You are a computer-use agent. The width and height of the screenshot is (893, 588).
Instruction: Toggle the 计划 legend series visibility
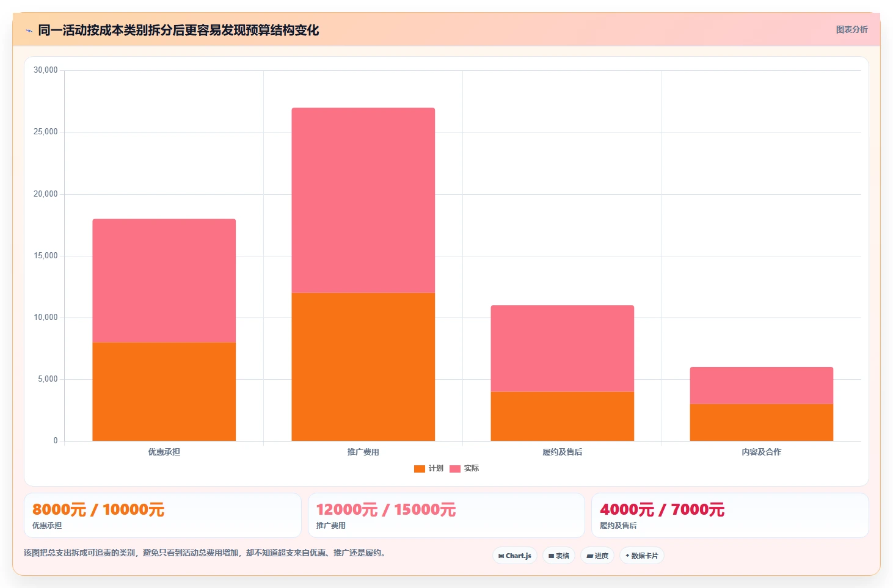pyautogui.click(x=429, y=468)
